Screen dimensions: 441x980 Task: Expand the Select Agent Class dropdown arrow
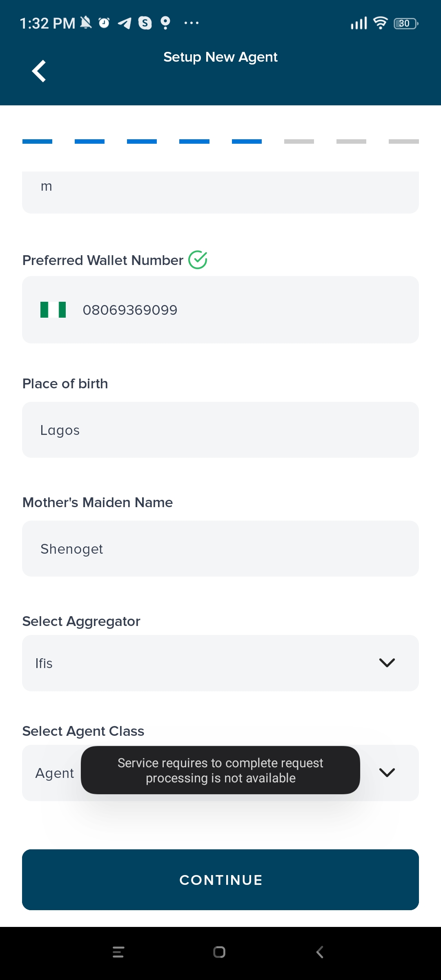(x=387, y=773)
